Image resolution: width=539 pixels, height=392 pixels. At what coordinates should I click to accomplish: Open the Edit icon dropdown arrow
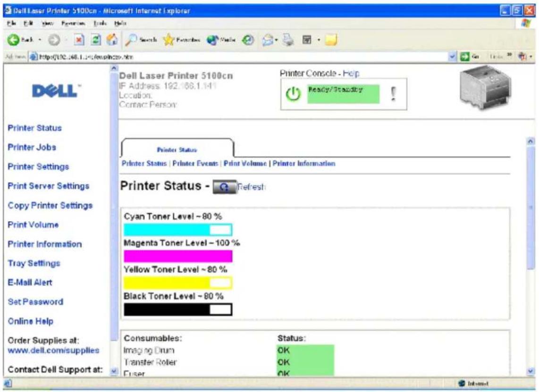coord(319,40)
